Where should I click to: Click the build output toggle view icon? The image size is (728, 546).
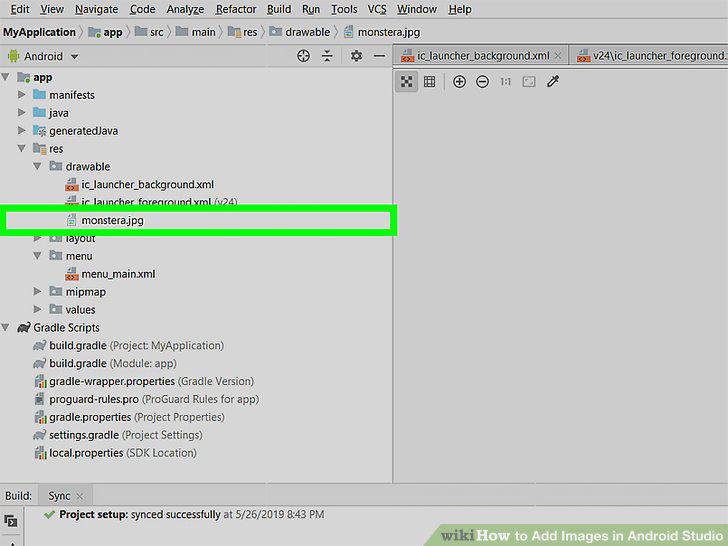(x=10, y=520)
